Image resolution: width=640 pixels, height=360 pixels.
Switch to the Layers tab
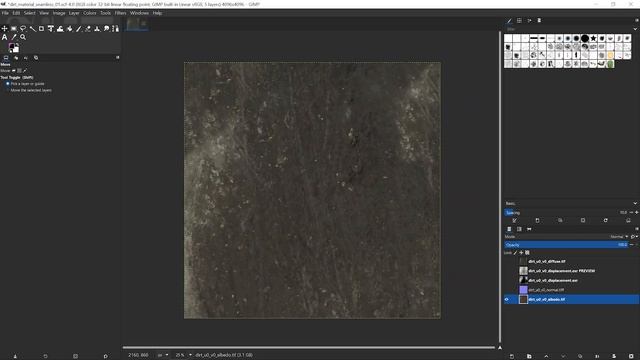tap(509, 229)
